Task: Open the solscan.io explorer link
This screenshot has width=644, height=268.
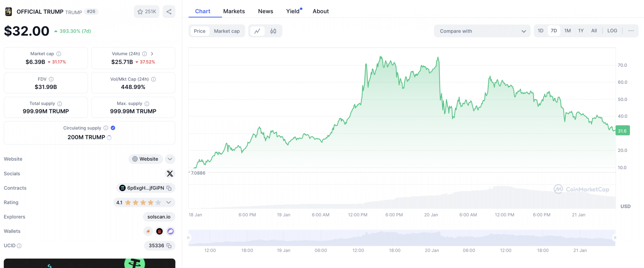Action: coord(159,217)
